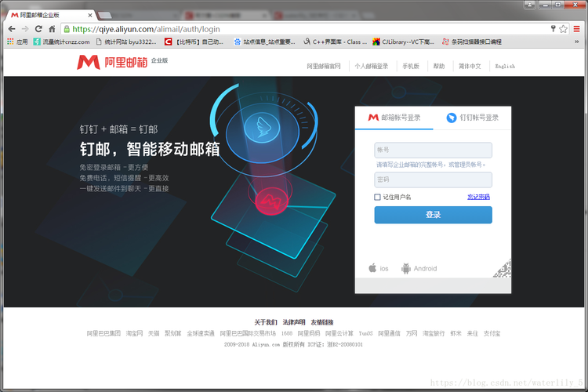Open the 全球速卖通 footer link
Image resolution: width=588 pixels, height=392 pixels.
point(201,333)
